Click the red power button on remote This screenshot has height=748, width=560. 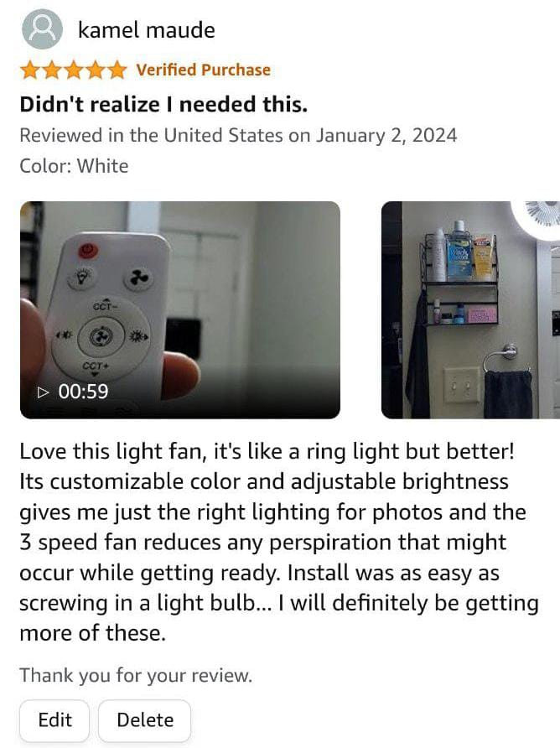(87, 250)
